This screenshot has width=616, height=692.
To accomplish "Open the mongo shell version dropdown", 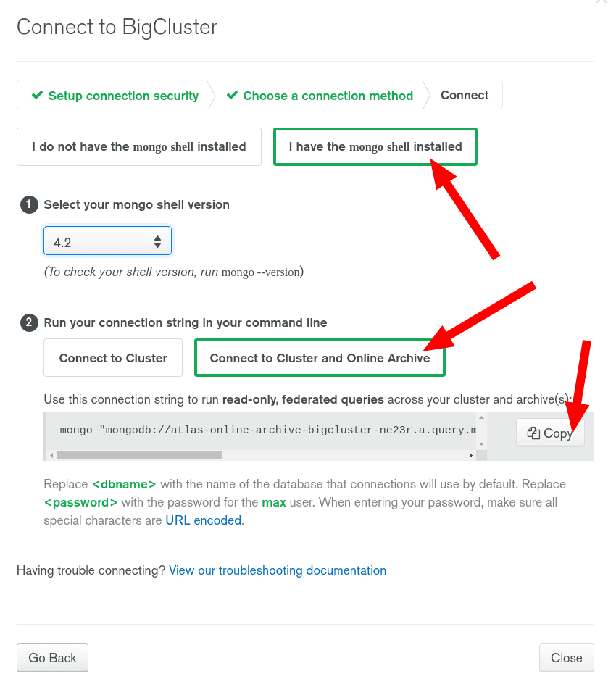I will click(x=107, y=241).
